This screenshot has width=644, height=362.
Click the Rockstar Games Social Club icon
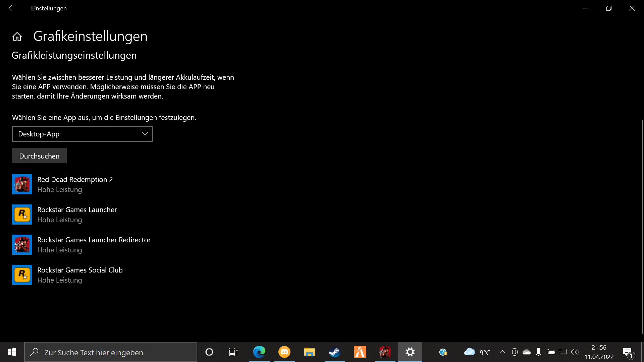click(22, 275)
